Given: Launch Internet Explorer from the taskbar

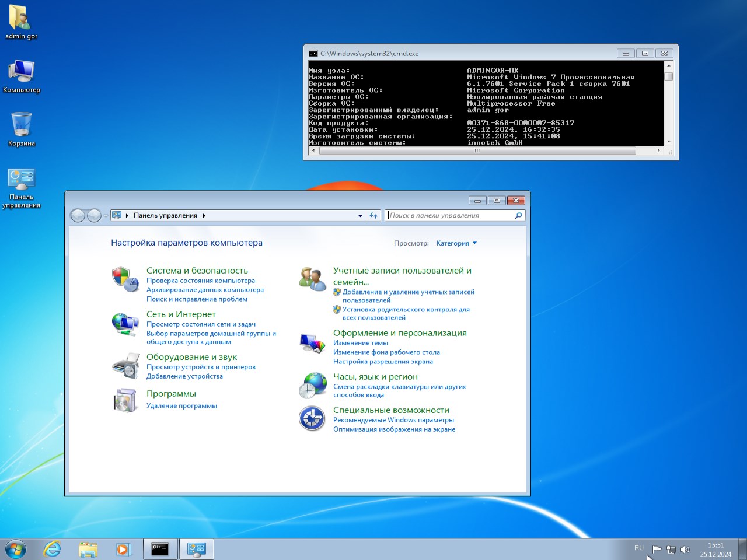Looking at the screenshot, I should pos(52,549).
